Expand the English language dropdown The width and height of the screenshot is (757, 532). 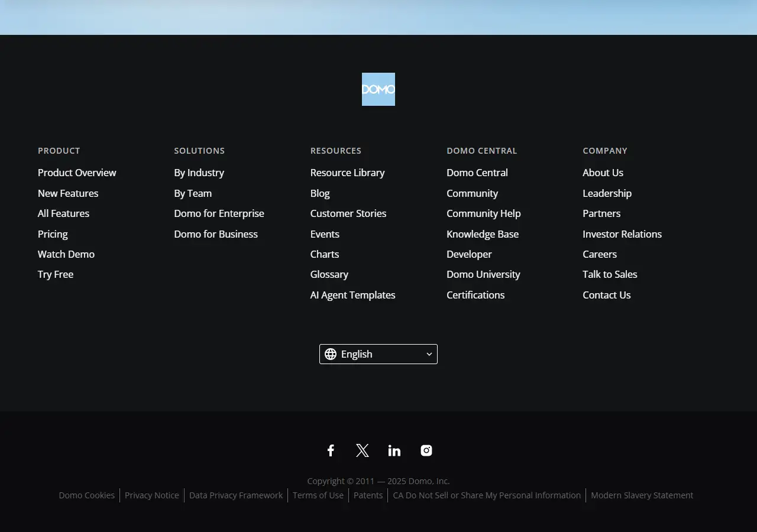(378, 354)
